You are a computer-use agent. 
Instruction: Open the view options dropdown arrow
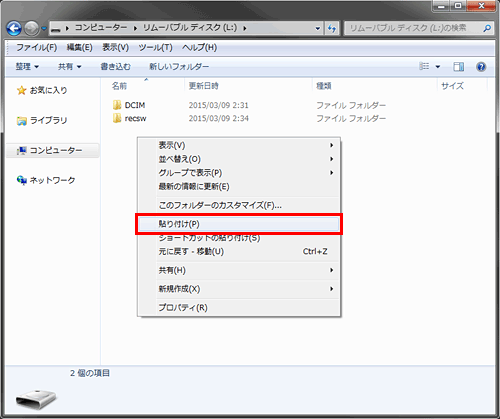coord(438,67)
